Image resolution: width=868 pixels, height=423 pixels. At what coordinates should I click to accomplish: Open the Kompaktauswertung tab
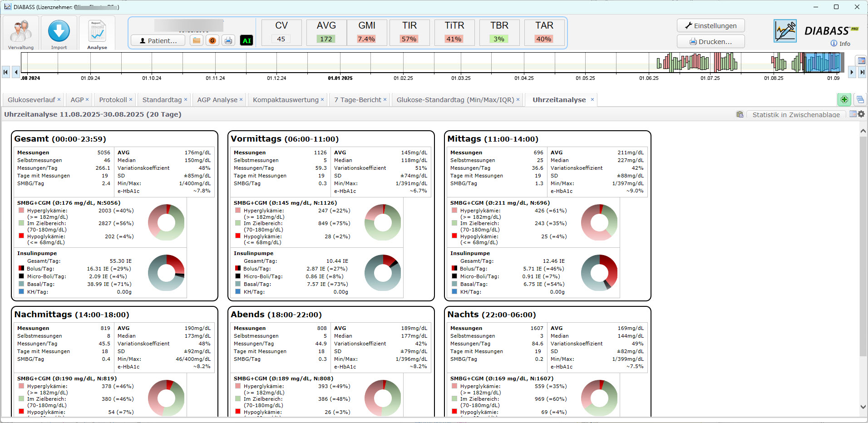click(286, 100)
